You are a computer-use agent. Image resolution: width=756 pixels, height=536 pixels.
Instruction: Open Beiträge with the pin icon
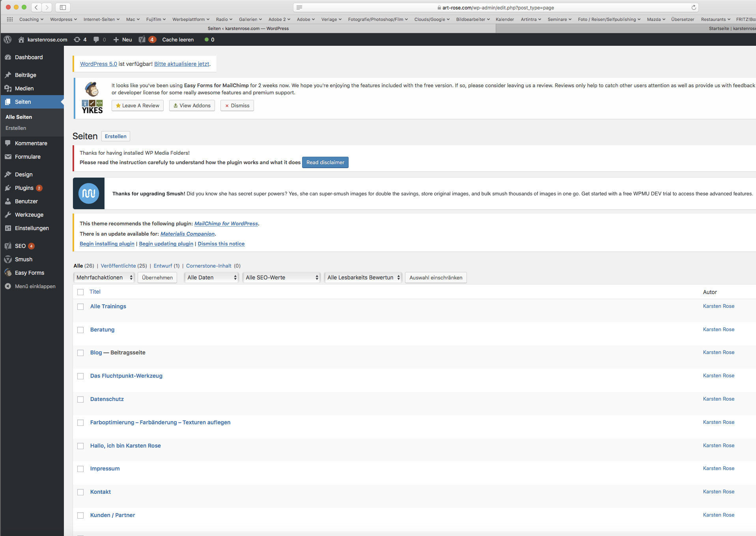(x=26, y=75)
